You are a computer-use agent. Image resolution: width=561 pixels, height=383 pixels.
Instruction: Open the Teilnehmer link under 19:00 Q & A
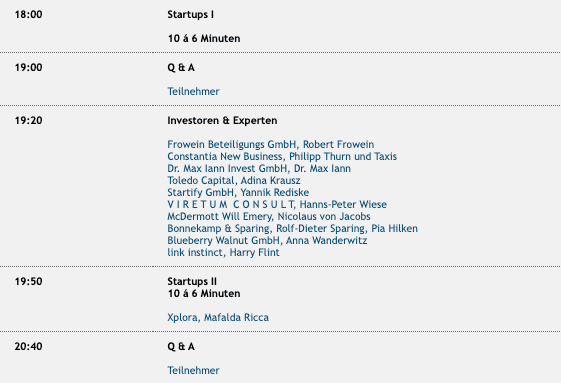[x=193, y=91]
